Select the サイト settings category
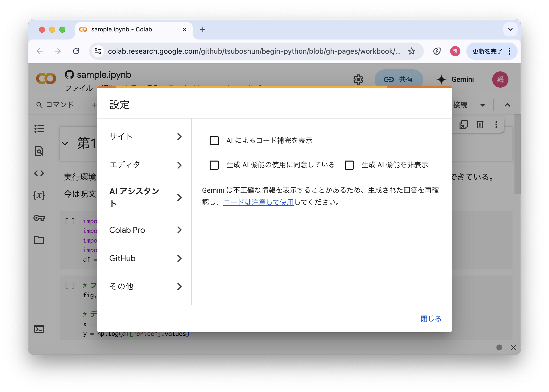This screenshot has width=549, height=392. coord(144,137)
